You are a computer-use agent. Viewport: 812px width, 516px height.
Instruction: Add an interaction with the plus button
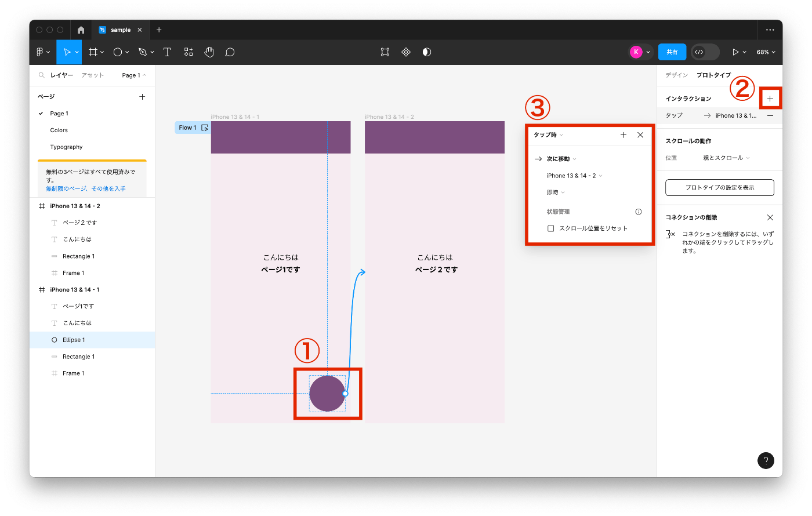point(770,99)
